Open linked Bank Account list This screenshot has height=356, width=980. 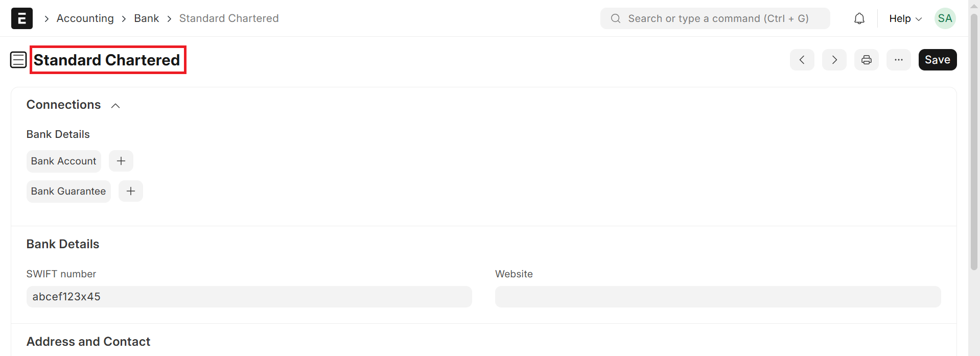click(x=63, y=161)
